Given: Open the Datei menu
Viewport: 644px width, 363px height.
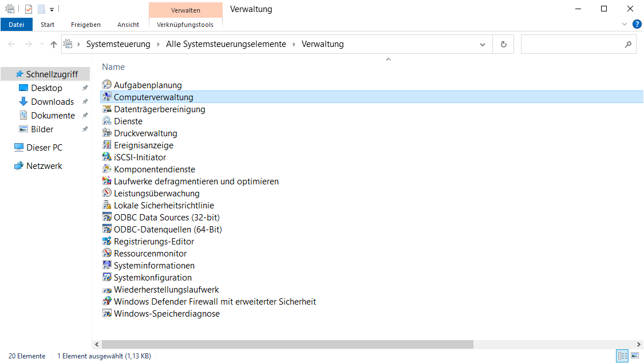Looking at the screenshot, I should coord(17,25).
